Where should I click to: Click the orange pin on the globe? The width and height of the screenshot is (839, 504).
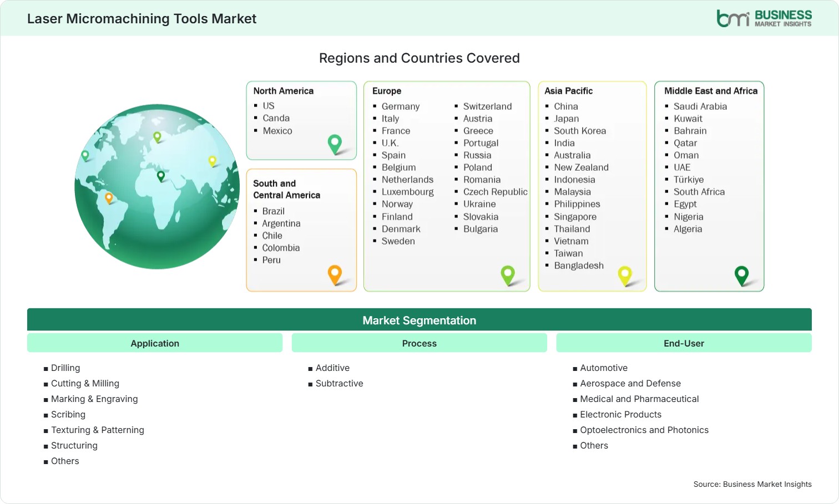click(x=109, y=198)
